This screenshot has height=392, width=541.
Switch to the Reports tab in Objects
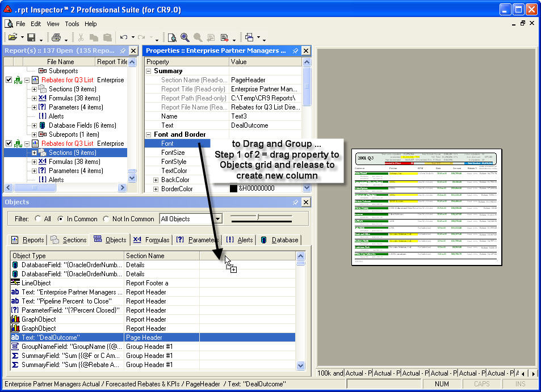tap(28, 239)
